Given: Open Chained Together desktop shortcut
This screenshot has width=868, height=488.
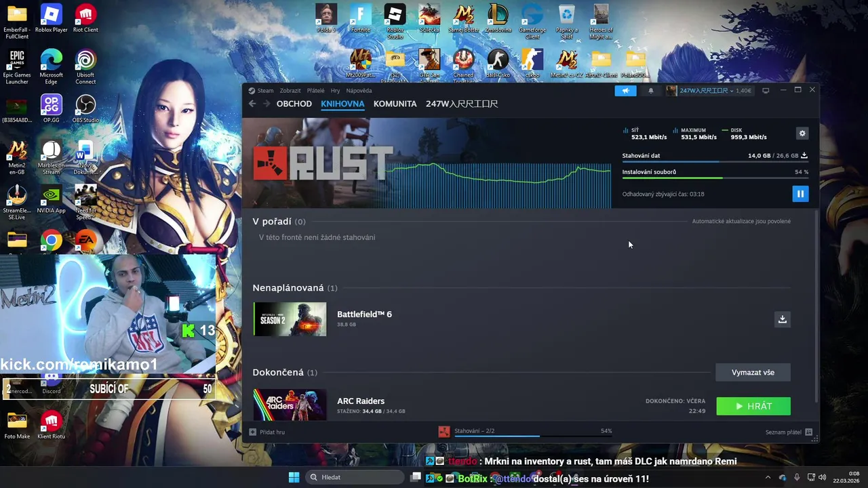Looking at the screenshot, I should pos(464,66).
